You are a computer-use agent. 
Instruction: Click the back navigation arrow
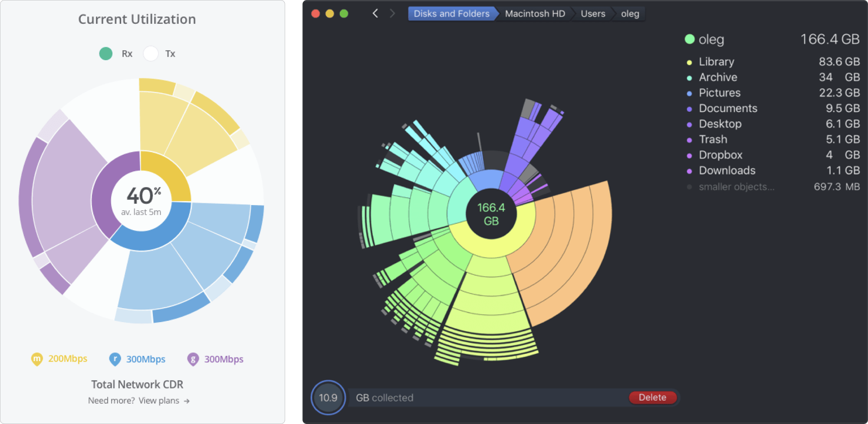(x=375, y=13)
